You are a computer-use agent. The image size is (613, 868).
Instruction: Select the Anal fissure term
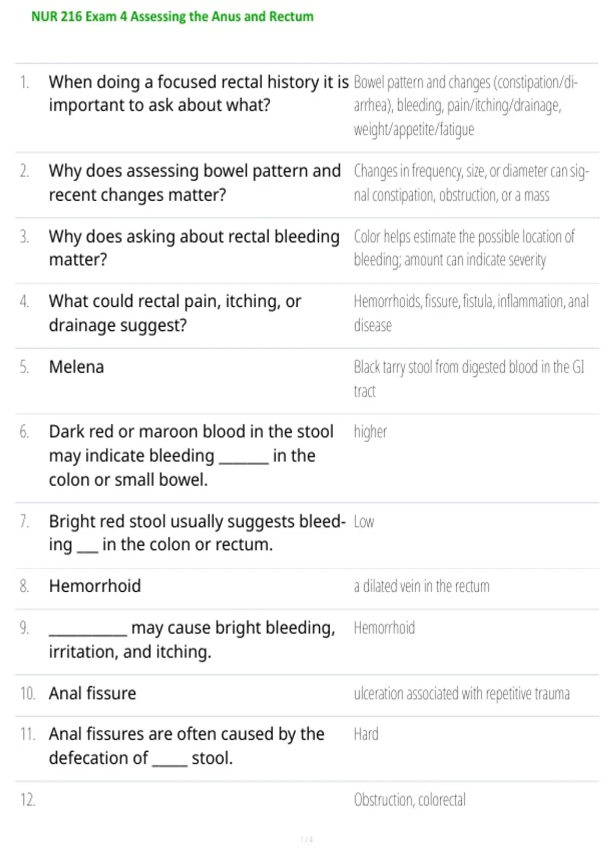click(92, 693)
